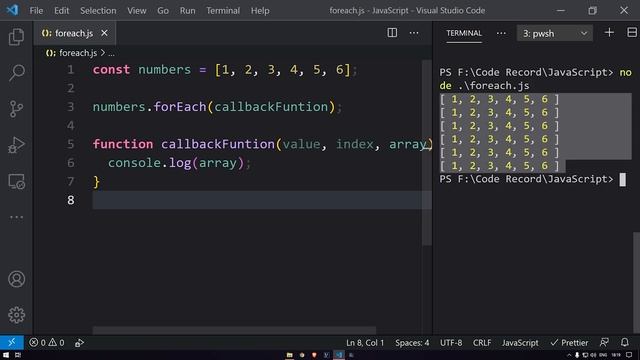640x360 pixels.
Task: Click the feedback icon in status bar
Action: [x=604, y=342]
